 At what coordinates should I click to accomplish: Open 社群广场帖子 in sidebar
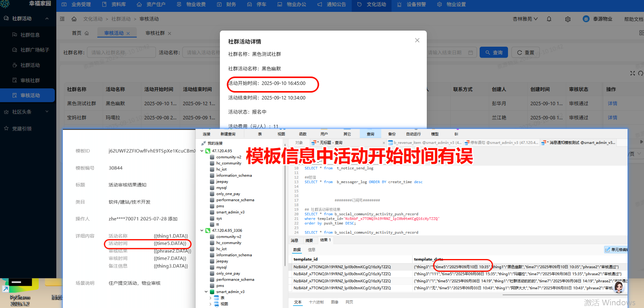(34, 50)
